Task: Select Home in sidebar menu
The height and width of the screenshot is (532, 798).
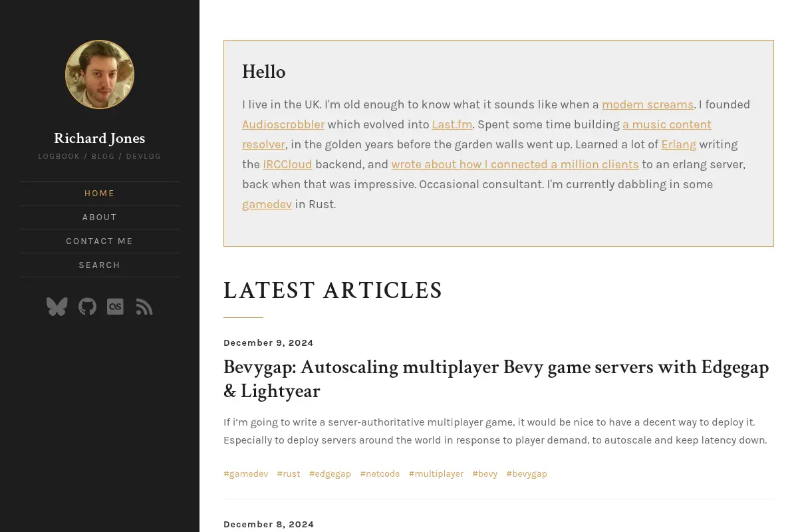Action: 100,194
